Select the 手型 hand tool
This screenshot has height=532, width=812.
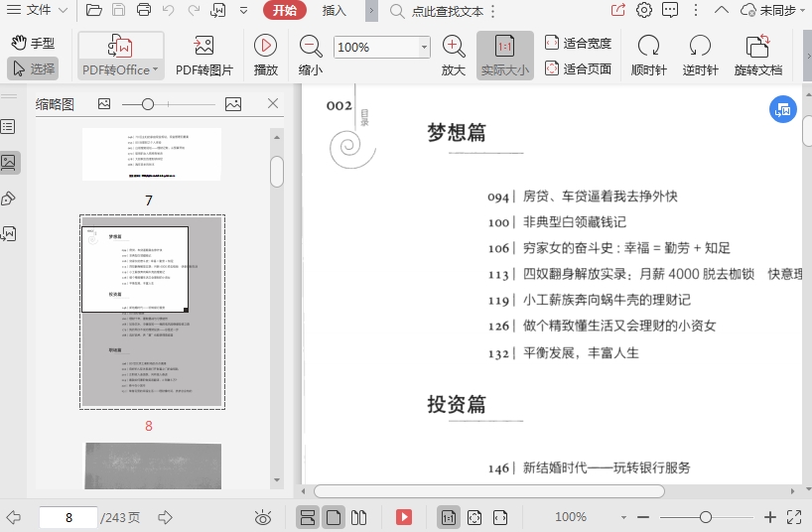click(33, 43)
